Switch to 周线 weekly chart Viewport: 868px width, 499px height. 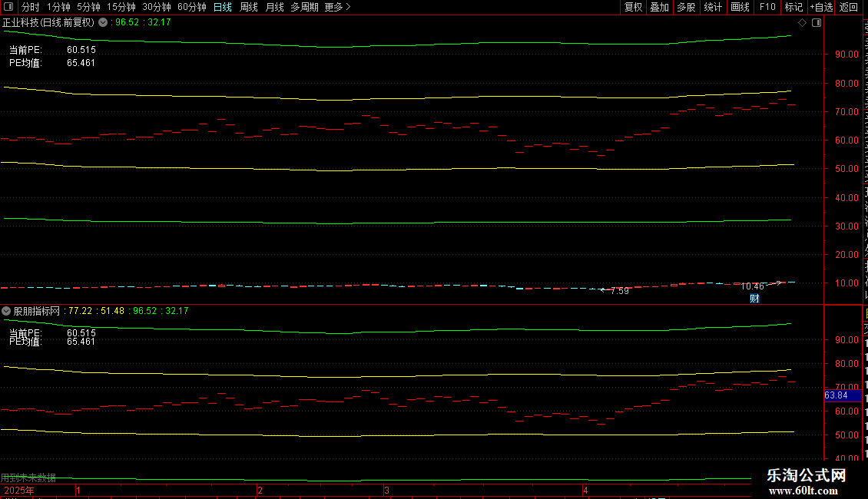pyautogui.click(x=249, y=7)
